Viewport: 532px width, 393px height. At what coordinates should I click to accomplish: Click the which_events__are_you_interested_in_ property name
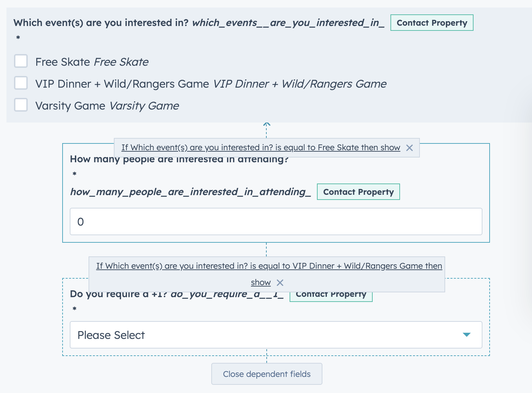[288, 23]
